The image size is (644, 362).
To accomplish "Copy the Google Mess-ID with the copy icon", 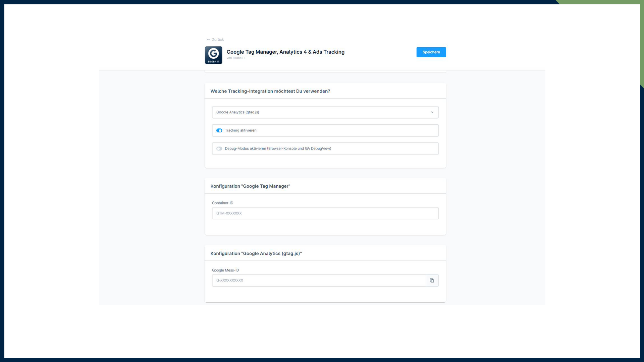I will pos(432,281).
